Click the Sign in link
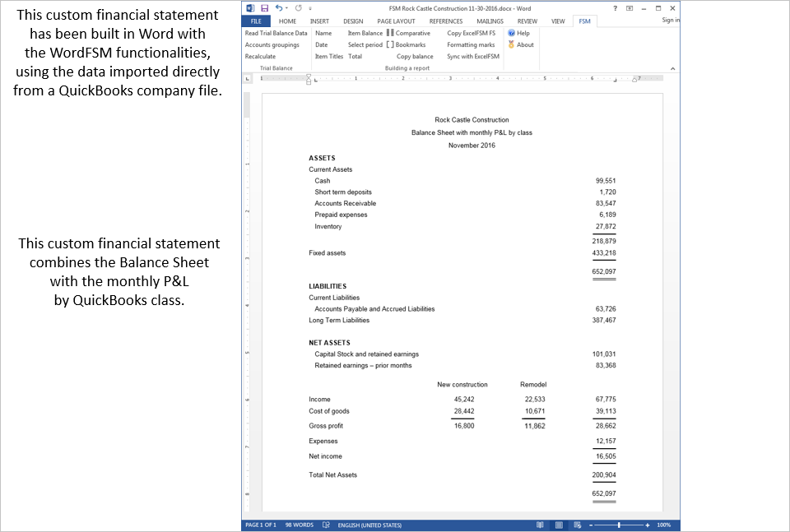 click(671, 20)
